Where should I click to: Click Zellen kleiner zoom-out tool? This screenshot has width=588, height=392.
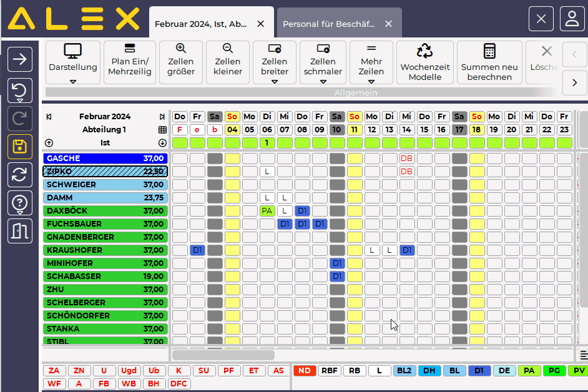228,62
